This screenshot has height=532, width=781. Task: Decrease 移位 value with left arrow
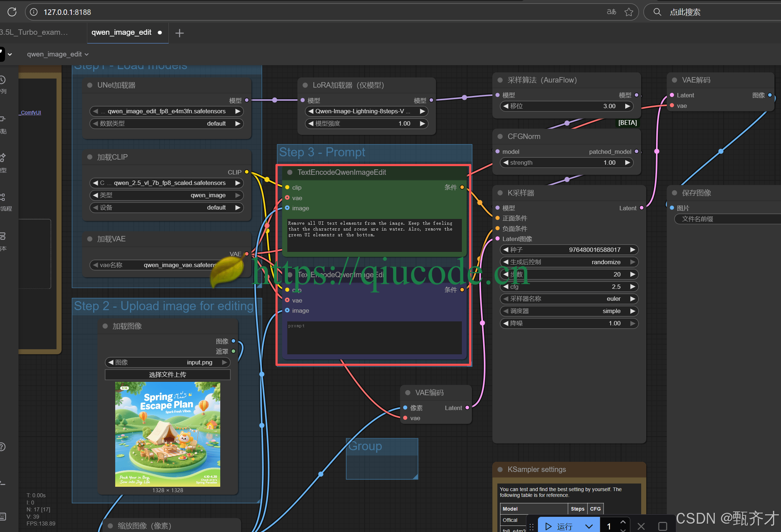(506, 106)
